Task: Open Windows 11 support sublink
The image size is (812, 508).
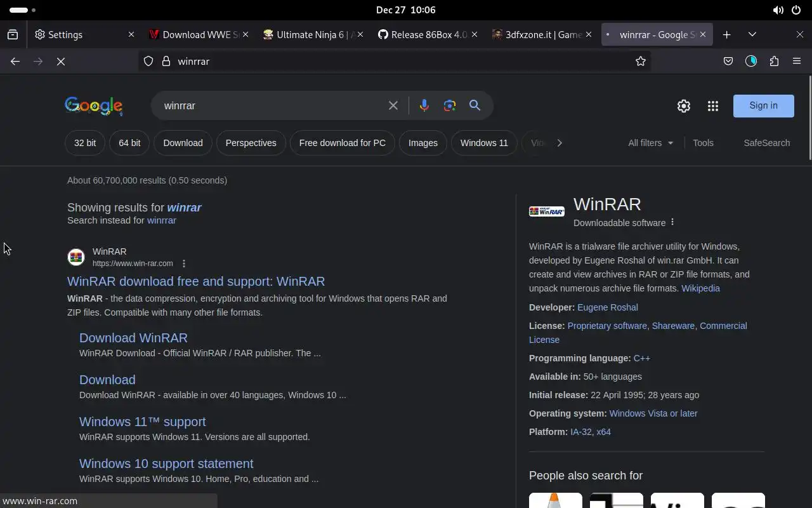Action: click(x=142, y=422)
